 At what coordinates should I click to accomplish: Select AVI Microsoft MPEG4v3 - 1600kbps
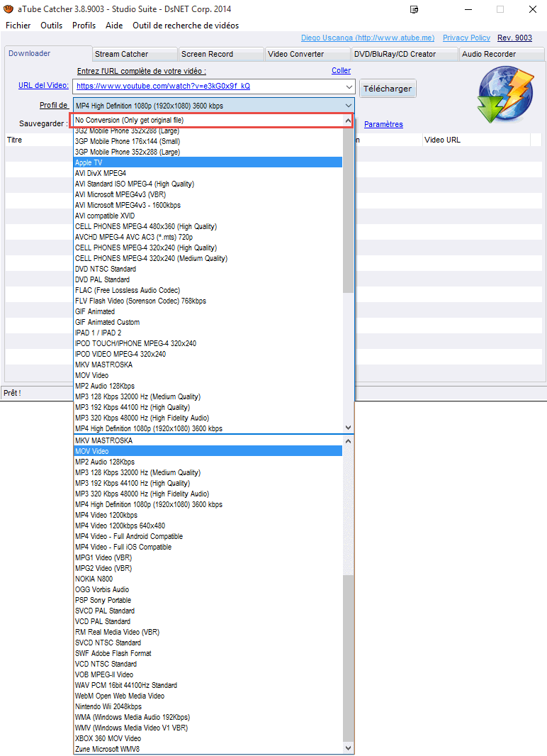tap(208, 205)
